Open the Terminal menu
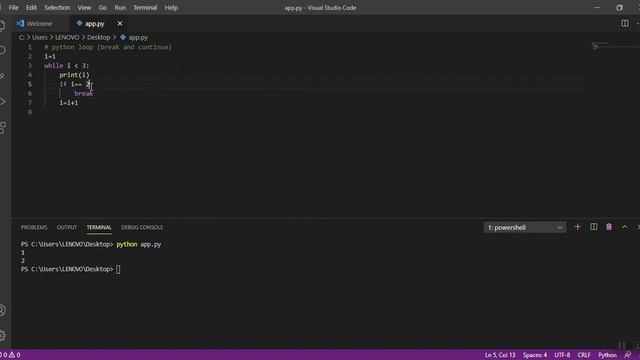Screen dimensions: 640x360 pyautogui.click(x=145, y=7)
